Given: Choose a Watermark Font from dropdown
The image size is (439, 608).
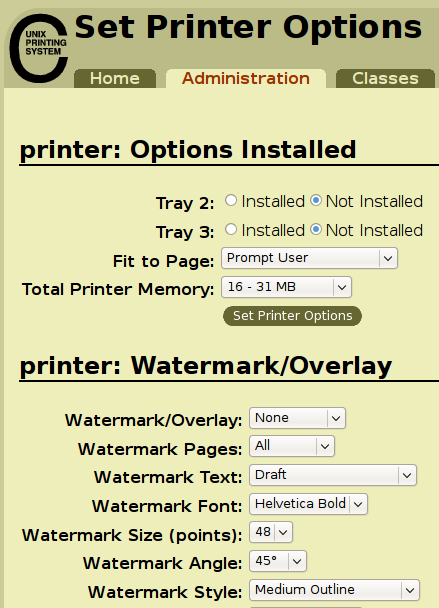Looking at the screenshot, I should tap(308, 504).
